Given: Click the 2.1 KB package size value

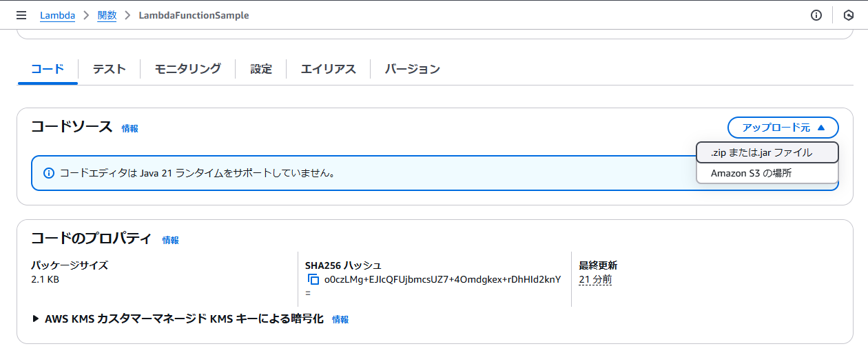Looking at the screenshot, I should 45,279.
